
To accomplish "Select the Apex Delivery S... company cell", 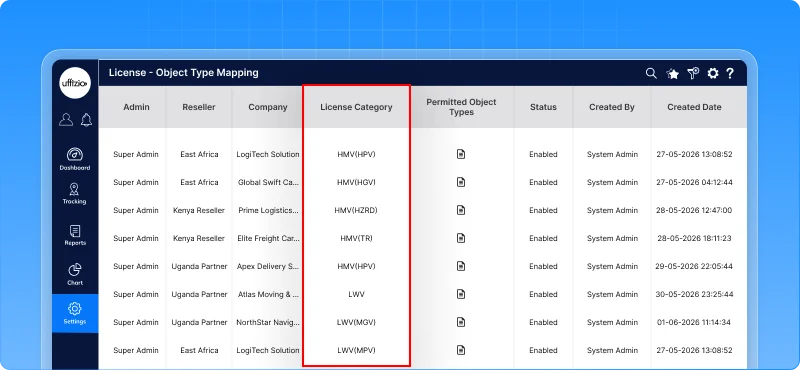I will pos(268,266).
